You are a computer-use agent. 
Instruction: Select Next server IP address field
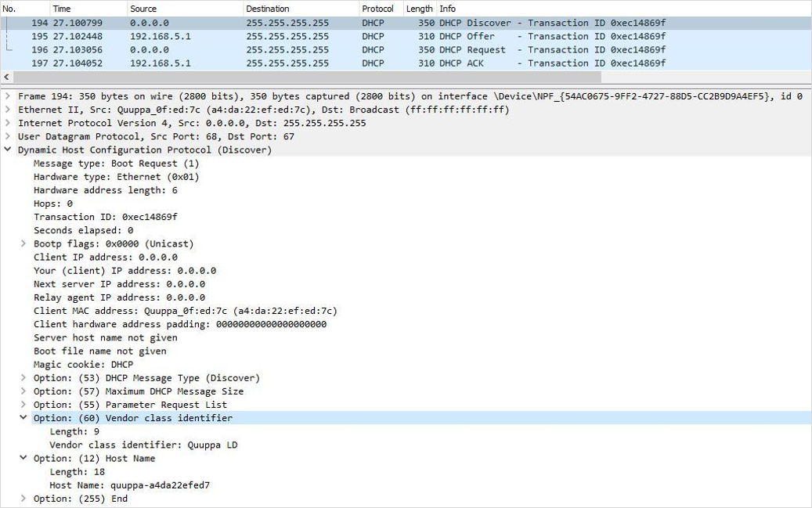[119, 284]
